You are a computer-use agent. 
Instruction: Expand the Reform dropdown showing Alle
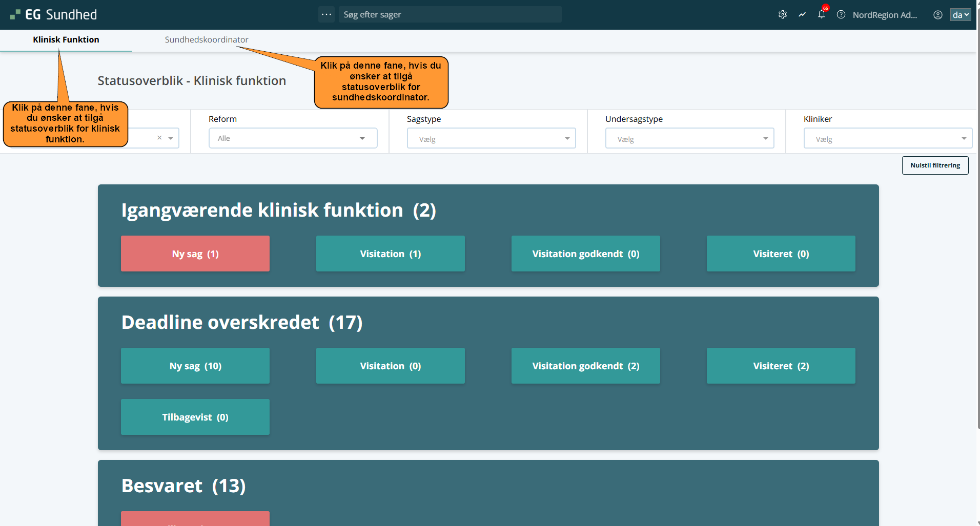pos(293,138)
